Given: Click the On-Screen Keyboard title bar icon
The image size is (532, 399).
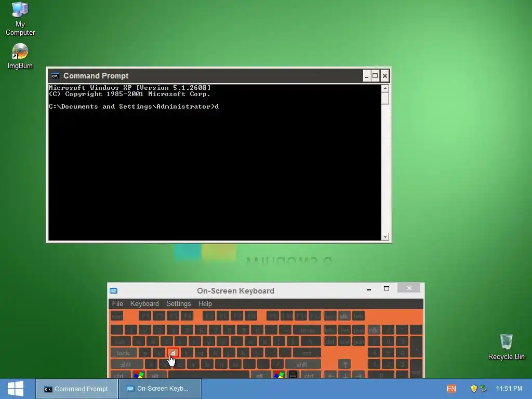Looking at the screenshot, I should point(114,291).
